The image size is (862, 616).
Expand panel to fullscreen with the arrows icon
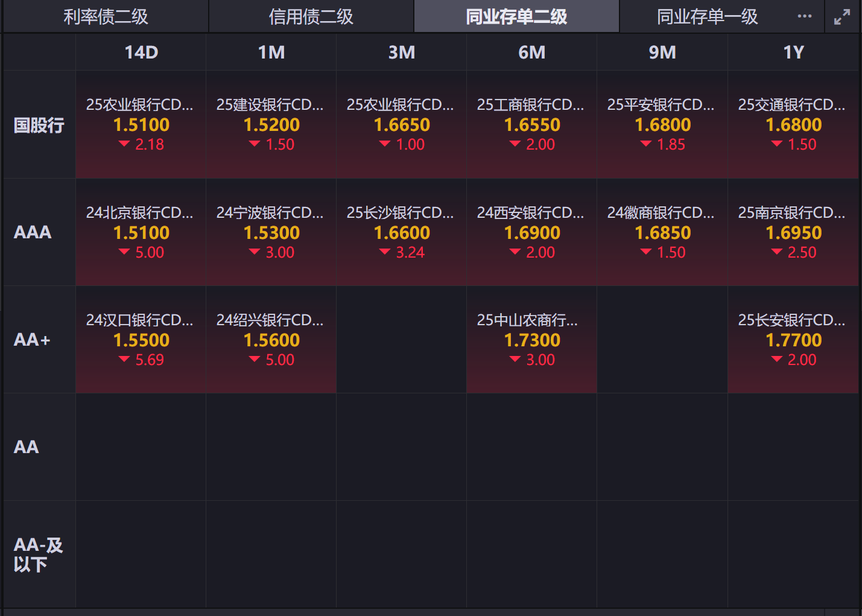(x=842, y=17)
